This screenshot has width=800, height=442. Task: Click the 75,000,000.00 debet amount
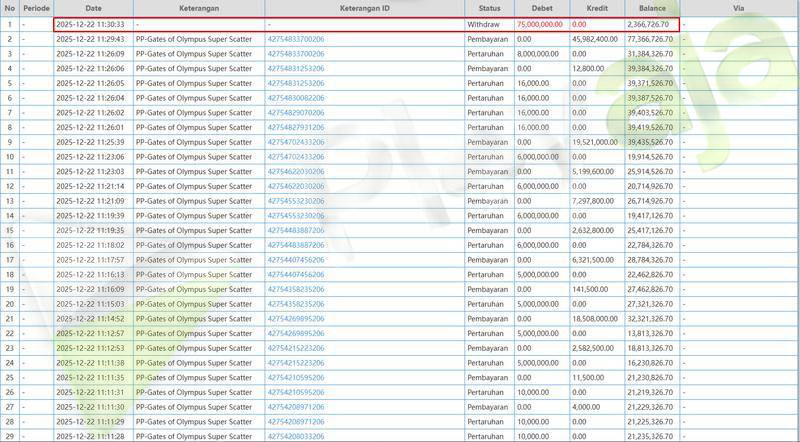[x=540, y=23]
